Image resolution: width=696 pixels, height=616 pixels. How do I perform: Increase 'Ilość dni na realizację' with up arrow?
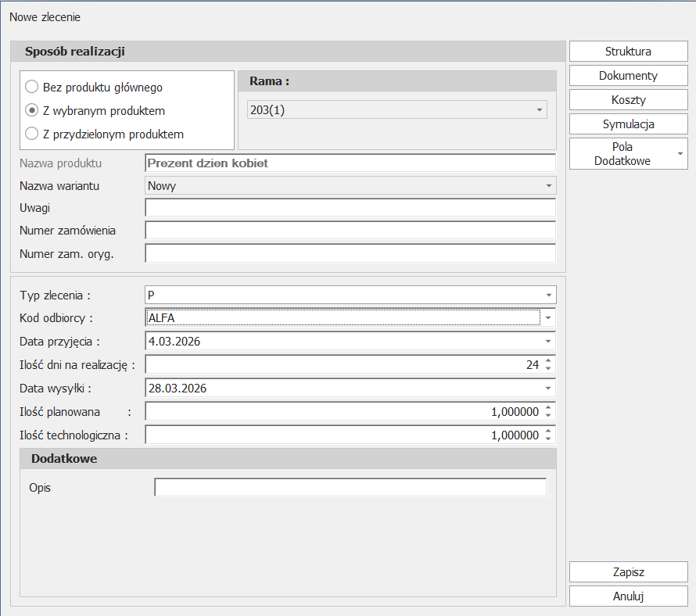pyautogui.click(x=548, y=360)
